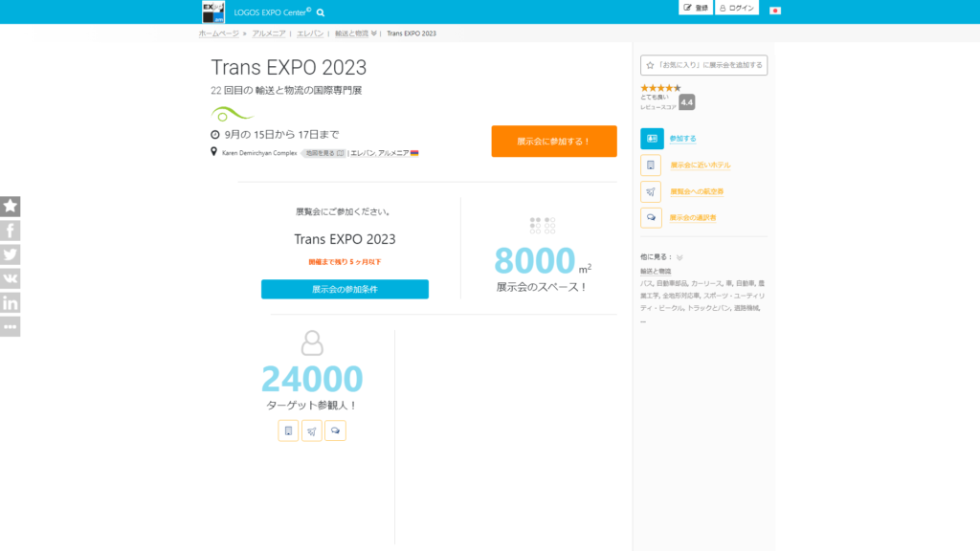
Task: Click the EXPO site logo
Action: [213, 11]
